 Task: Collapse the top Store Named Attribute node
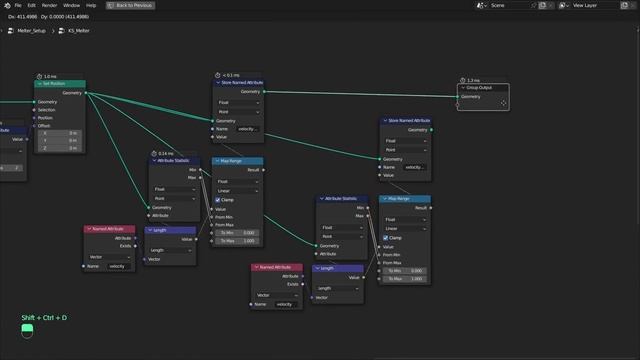click(218, 83)
